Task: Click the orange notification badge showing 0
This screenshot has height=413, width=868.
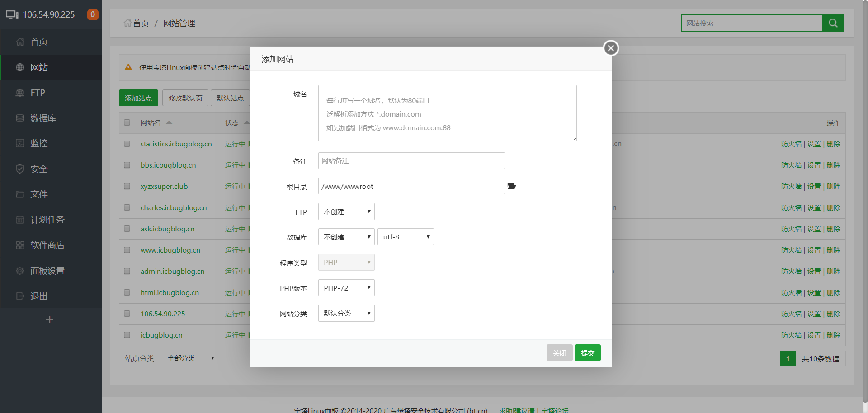Action: pyautogui.click(x=93, y=14)
